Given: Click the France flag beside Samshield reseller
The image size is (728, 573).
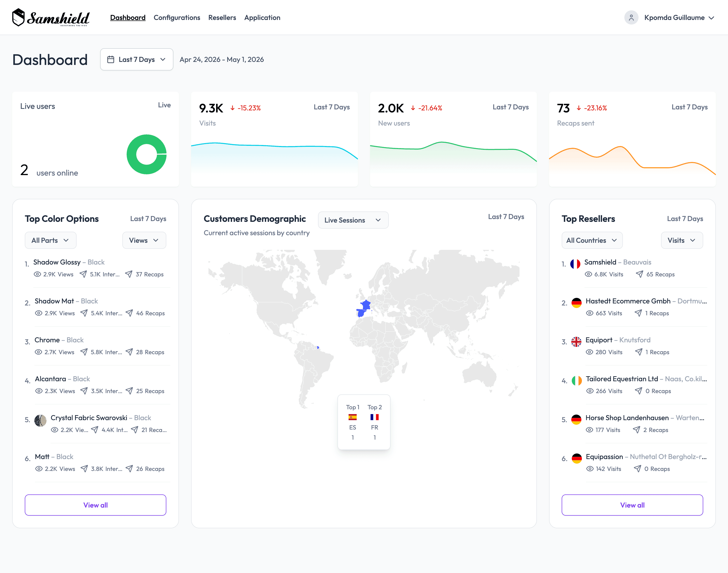Looking at the screenshot, I should pyautogui.click(x=575, y=264).
